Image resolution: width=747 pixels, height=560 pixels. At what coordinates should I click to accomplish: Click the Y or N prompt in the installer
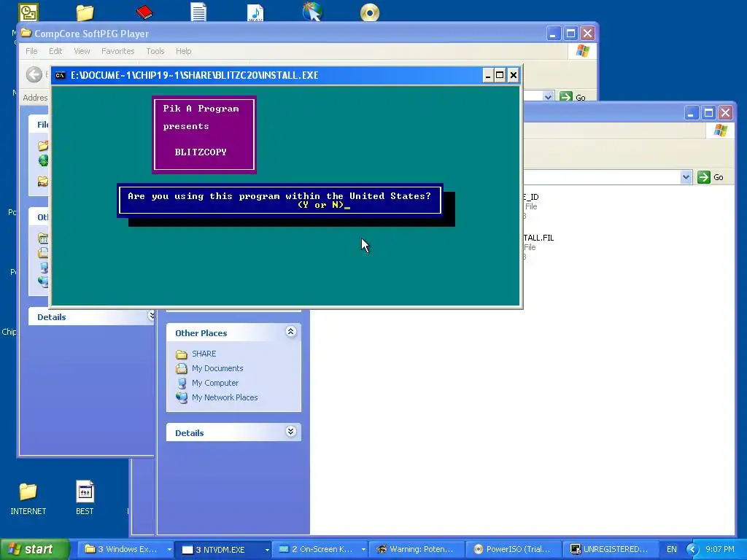321,205
